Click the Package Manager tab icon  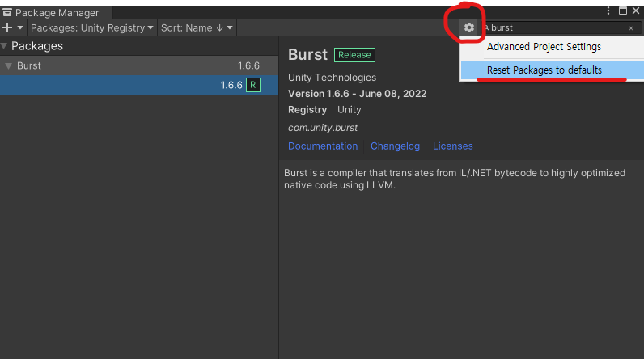(7, 12)
